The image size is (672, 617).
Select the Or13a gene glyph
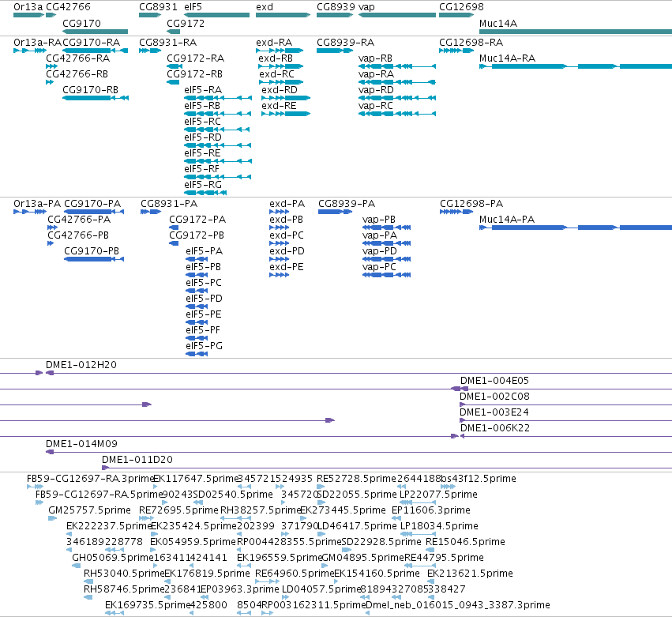[28, 15]
